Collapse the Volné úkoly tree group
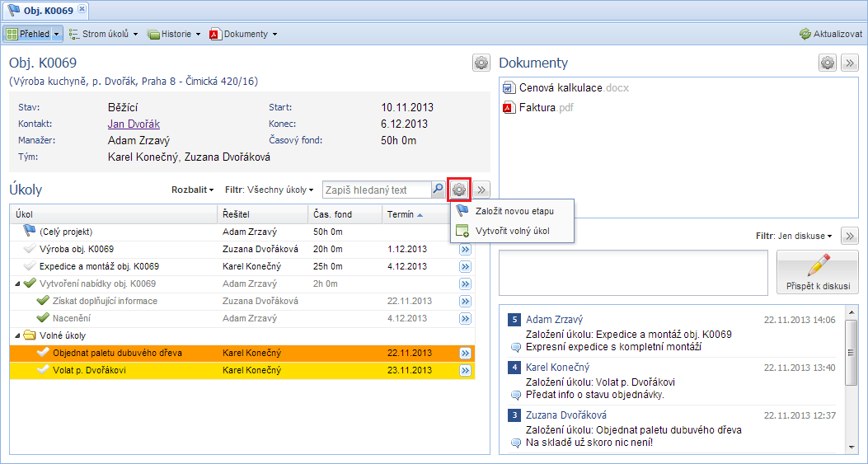 tap(17, 335)
